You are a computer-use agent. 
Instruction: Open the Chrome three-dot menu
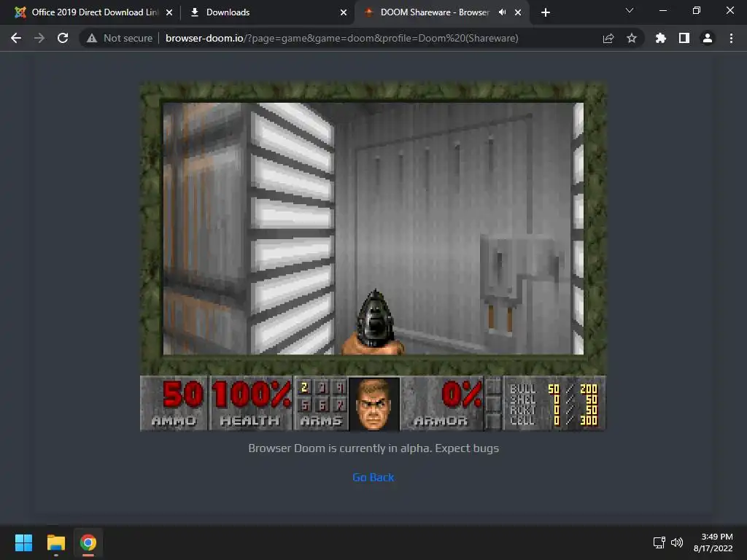731,38
